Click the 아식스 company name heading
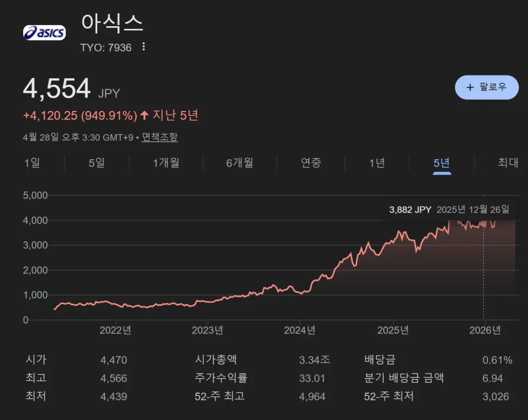 point(113,24)
